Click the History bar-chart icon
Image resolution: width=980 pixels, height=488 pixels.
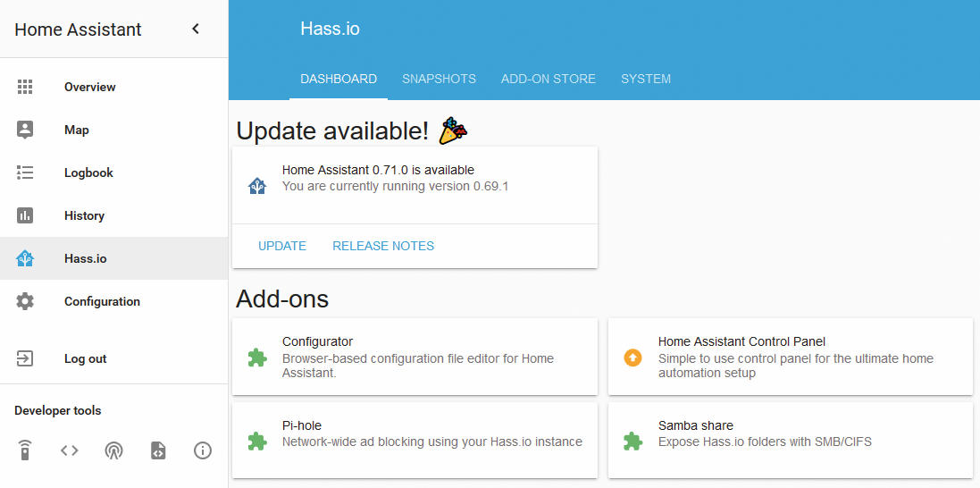click(25, 216)
